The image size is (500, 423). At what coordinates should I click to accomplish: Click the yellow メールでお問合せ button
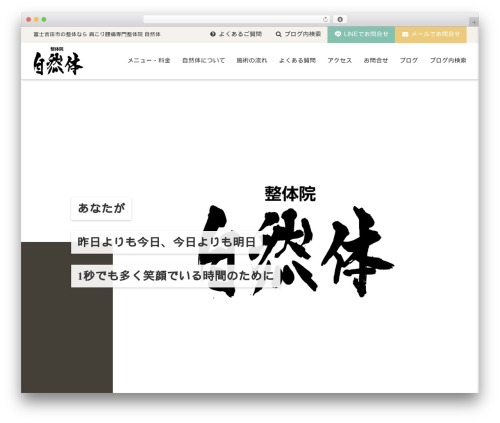(431, 35)
